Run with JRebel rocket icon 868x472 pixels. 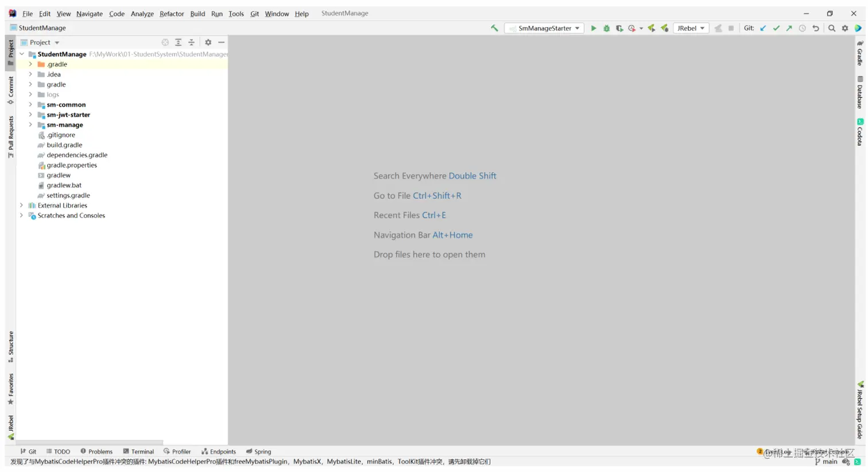(652, 28)
